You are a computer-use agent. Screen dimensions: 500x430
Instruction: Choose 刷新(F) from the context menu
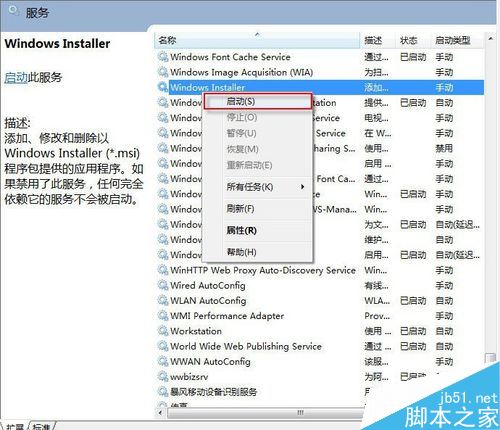pos(258,209)
